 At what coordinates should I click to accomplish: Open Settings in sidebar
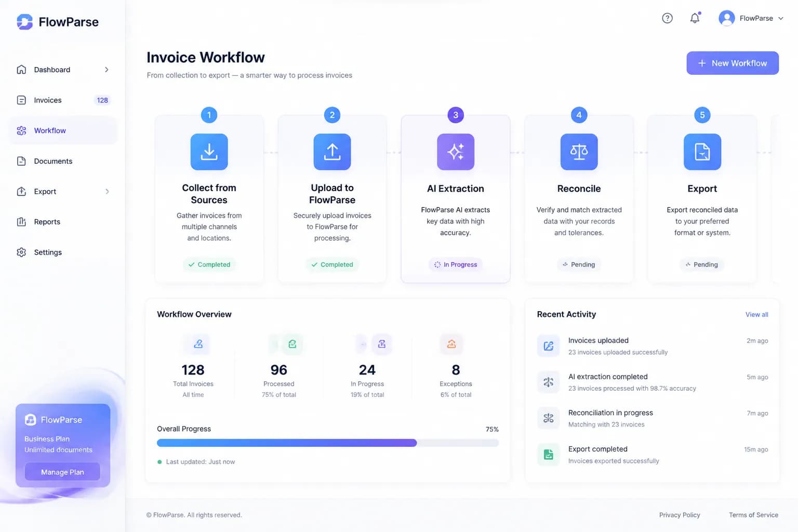point(63,252)
